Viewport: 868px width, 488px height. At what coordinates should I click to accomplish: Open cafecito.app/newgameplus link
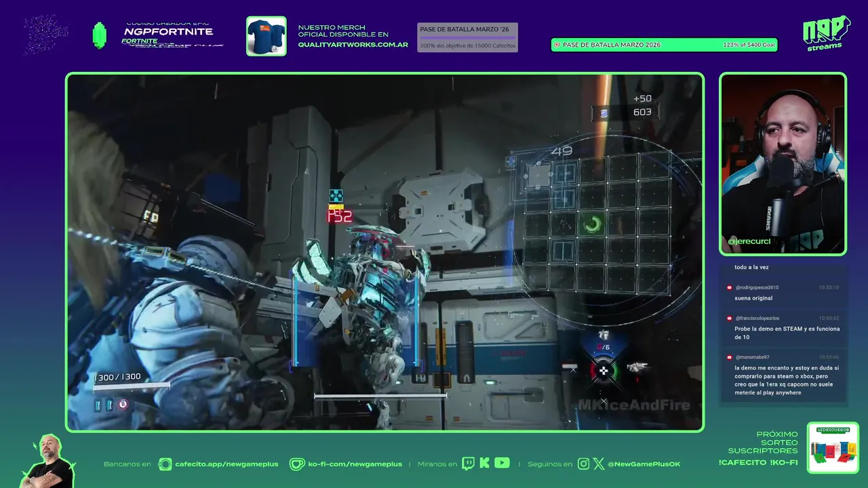click(x=226, y=464)
